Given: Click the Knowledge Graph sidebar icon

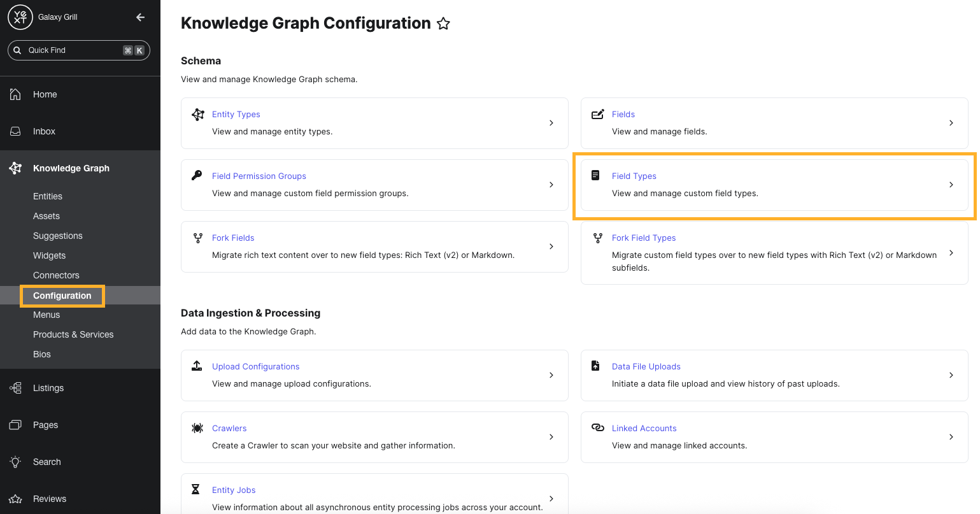Looking at the screenshot, I should pos(15,168).
